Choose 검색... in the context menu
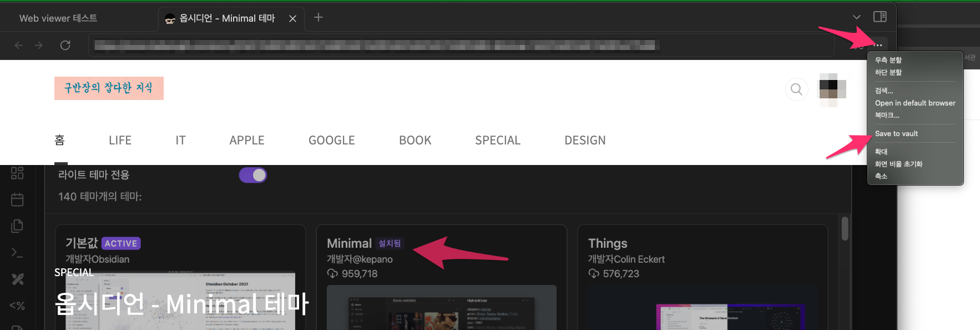 click(884, 91)
